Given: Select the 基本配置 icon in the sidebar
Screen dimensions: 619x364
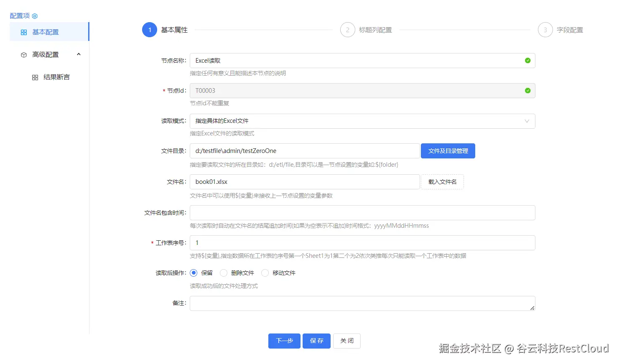Looking at the screenshot, I should pos(23,32).
